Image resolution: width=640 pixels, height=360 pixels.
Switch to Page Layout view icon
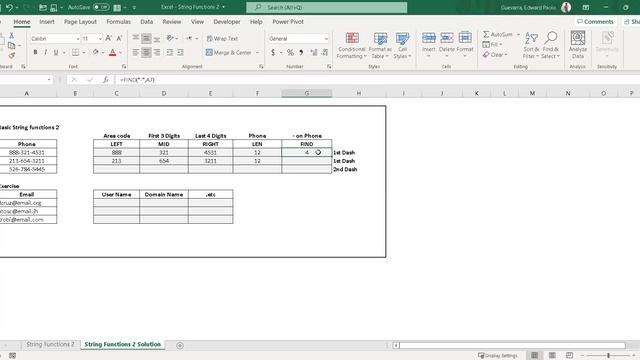(552, 356)
